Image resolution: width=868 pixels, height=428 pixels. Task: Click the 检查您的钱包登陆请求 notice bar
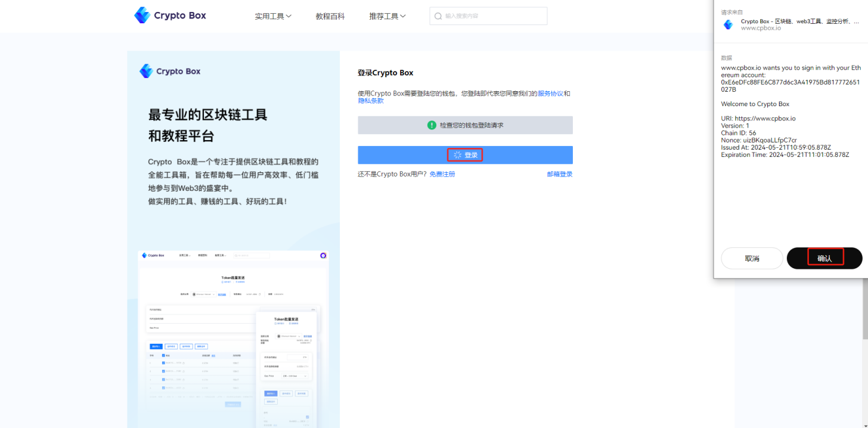pos(465,125)
